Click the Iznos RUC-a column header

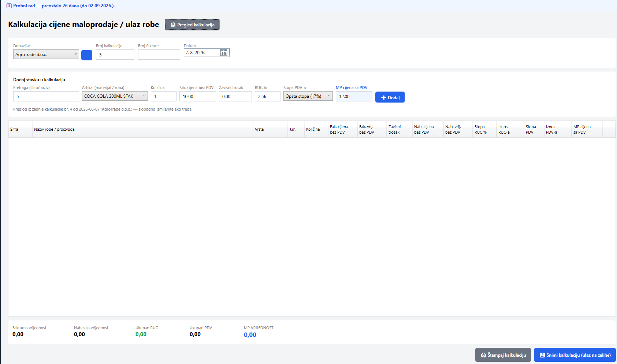tap(510, 129)
